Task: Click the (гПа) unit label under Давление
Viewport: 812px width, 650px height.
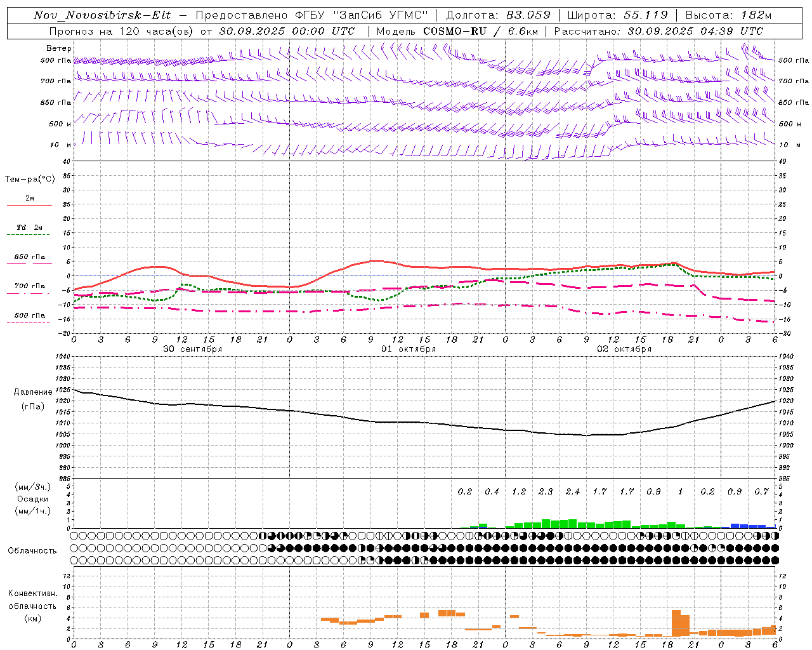Action: point(33,407)
